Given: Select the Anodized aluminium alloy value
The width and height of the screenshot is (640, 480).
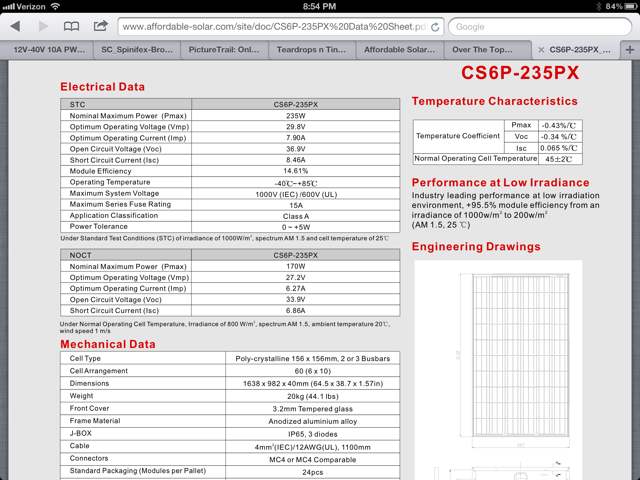Looking at the screenshot, I should point(313,421).
